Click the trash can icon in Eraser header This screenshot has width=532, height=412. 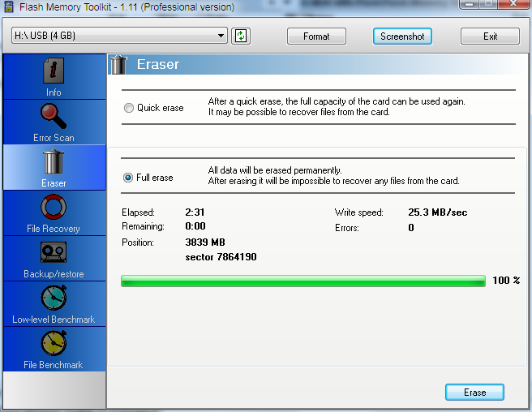coord(118,65)
